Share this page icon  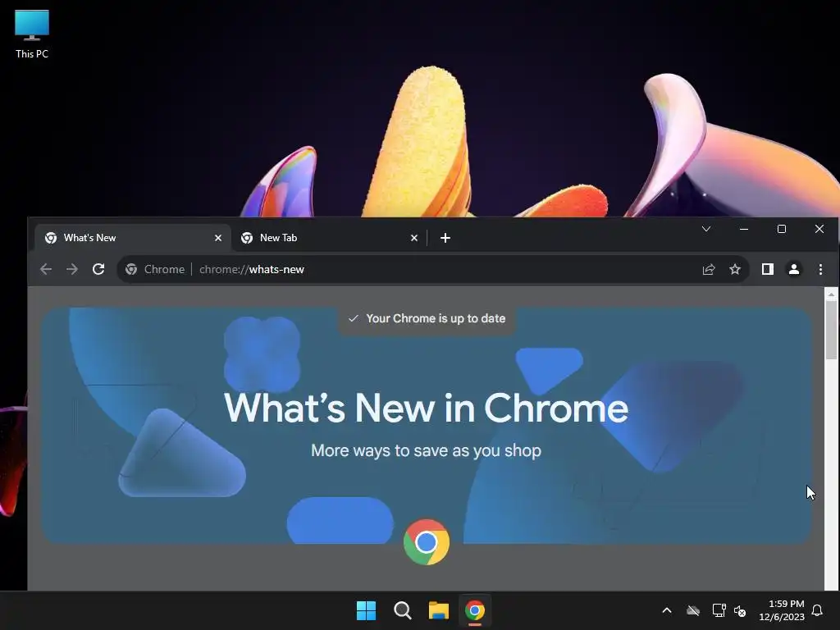[x=709, y=269]
